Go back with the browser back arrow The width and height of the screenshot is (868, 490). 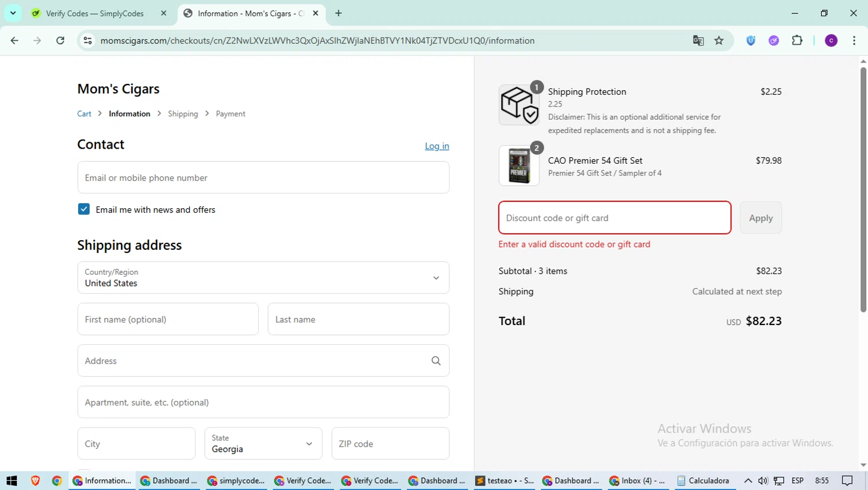[x=14, y=40]
